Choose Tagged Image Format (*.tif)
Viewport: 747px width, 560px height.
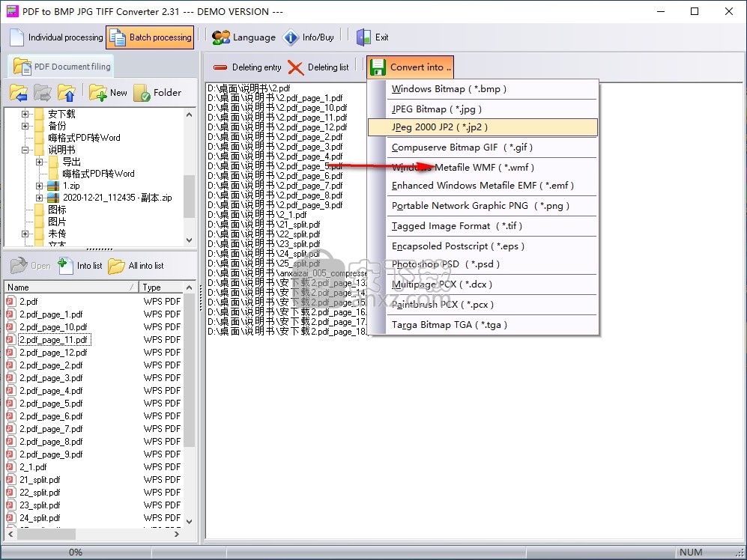pos(482,225)
